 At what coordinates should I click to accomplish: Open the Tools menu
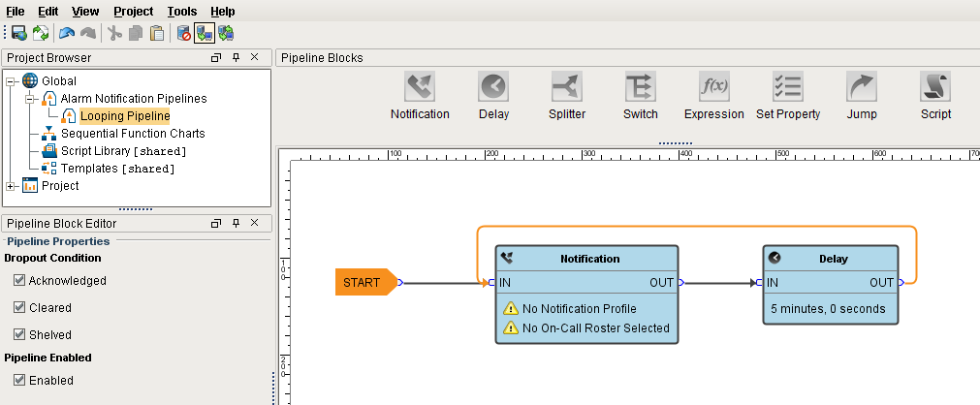point(182,12)
